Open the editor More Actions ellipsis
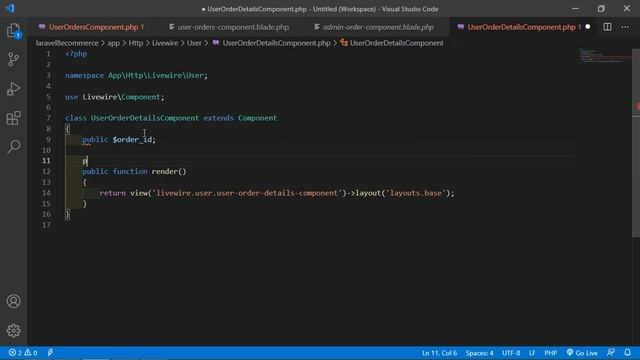The image size is (640, 360). click(625, 27)
